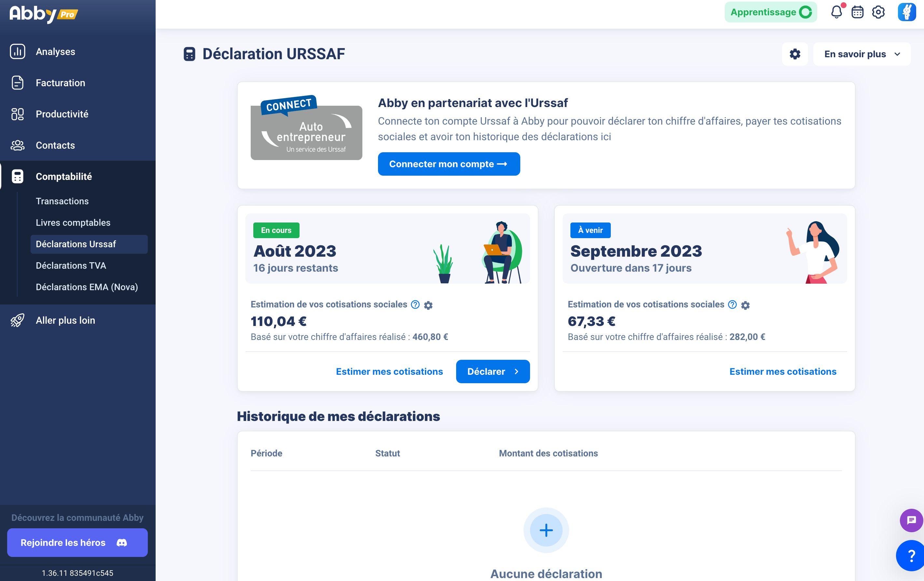Open the user profile avatar
The width and height of the screenshot is (924, 581).
point(907,12)
